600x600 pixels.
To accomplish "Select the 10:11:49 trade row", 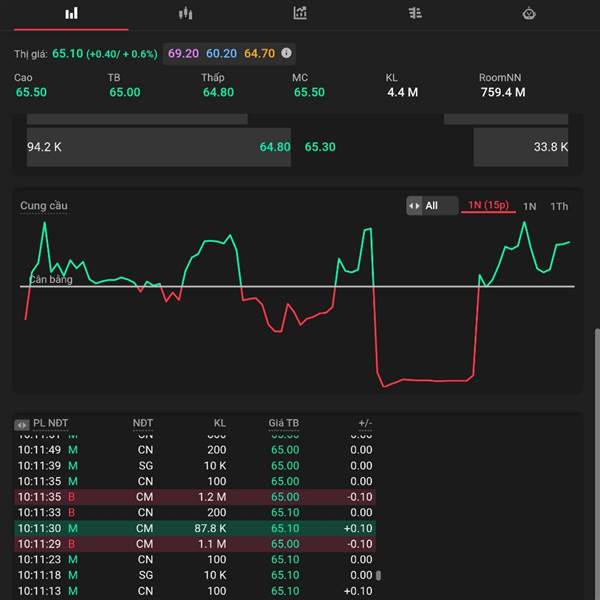I will pos(195,450).
